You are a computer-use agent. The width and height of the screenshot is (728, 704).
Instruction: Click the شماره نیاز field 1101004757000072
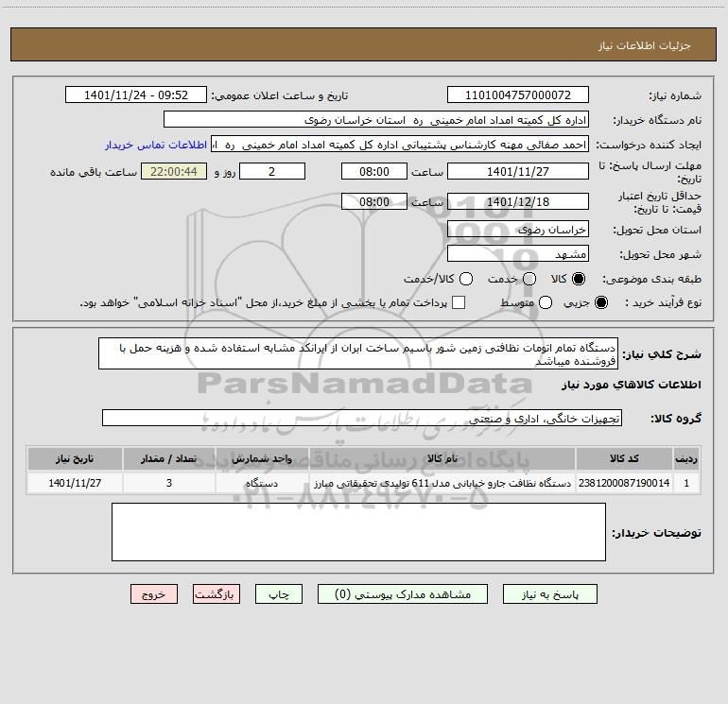(x=518, y=94)
